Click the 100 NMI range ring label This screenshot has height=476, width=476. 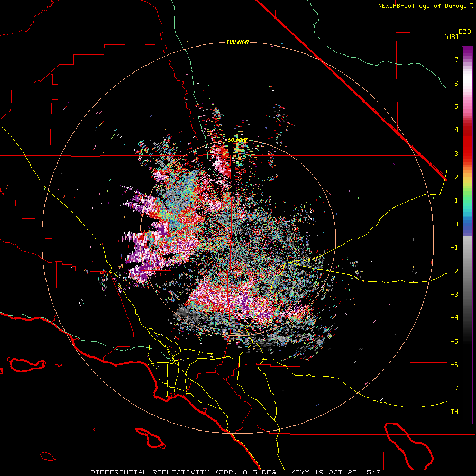click(237, 42)
